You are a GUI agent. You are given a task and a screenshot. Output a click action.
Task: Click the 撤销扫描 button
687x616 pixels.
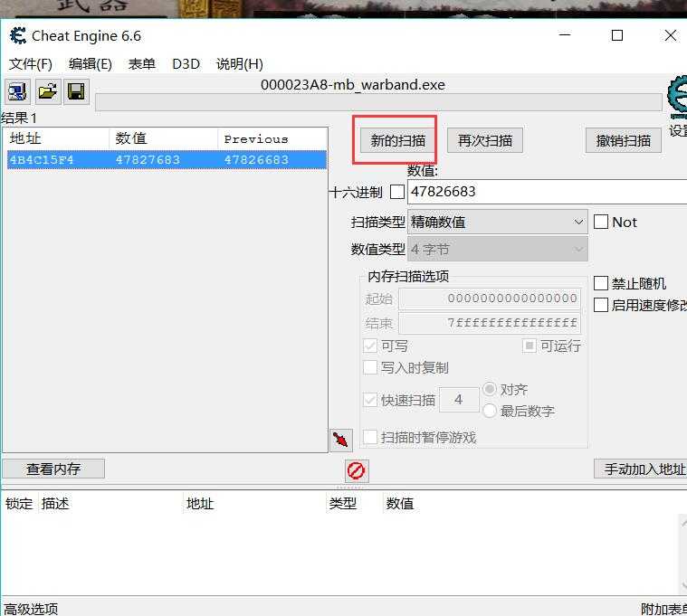[x=623, y=140]
